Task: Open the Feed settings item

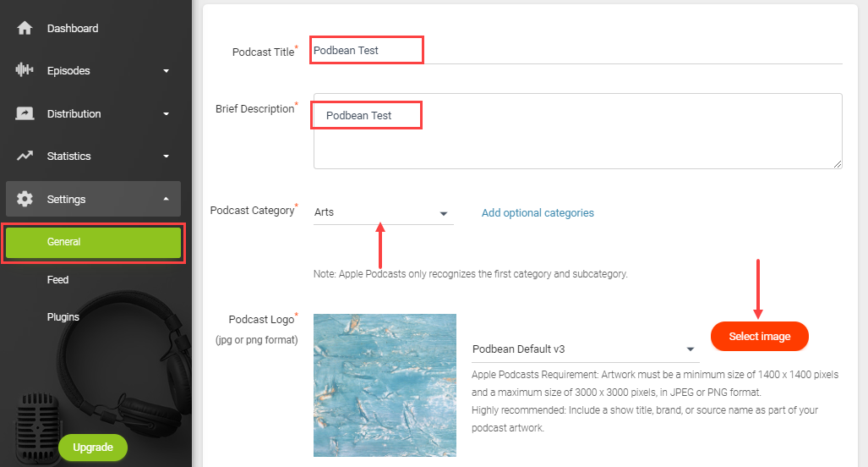Action: (57, 280)
